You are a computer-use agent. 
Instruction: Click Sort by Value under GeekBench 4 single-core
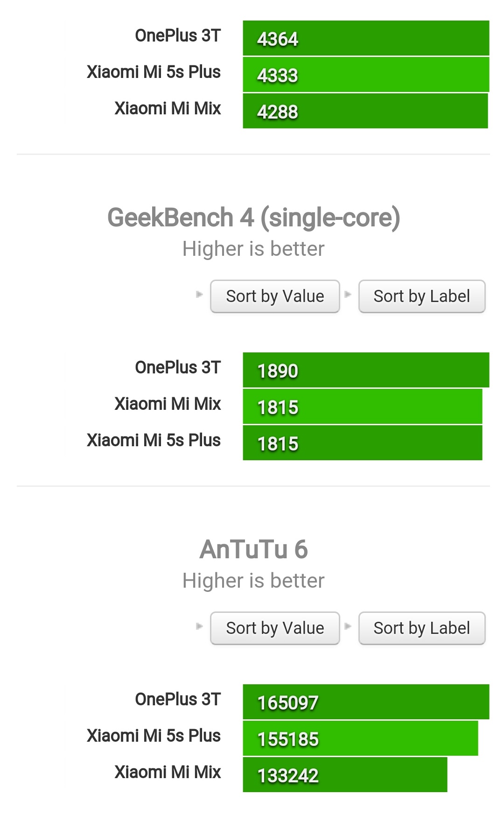pyautogui.click(x=275, y=296)
